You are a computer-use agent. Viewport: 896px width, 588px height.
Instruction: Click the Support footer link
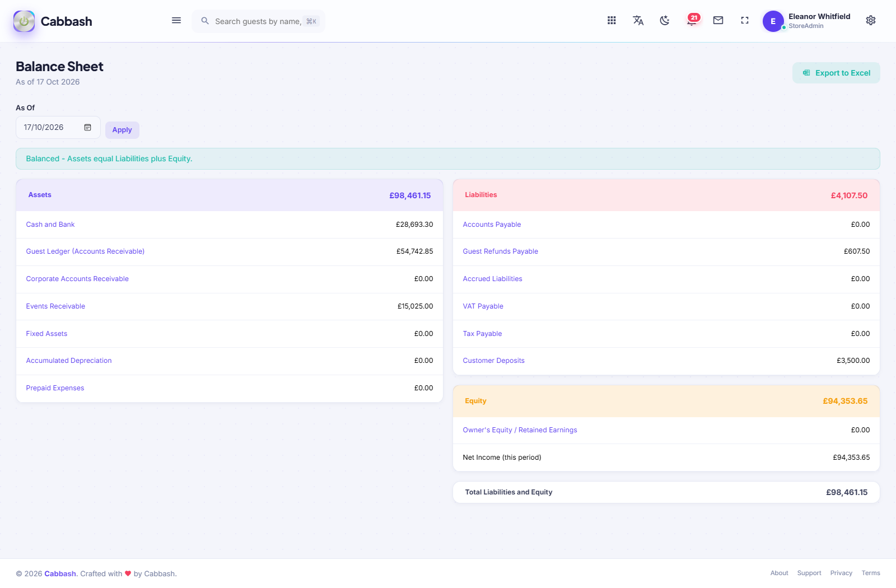pos(809,573)
